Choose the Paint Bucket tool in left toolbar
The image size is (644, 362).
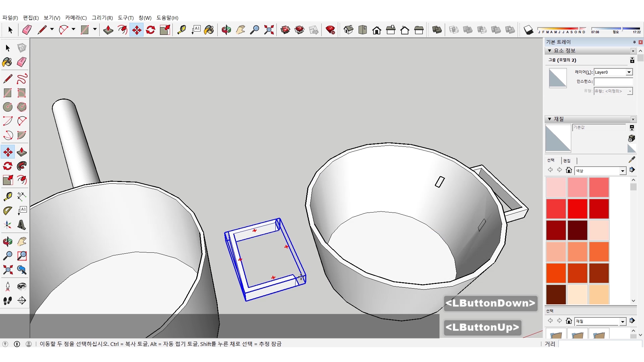[7, 62]
